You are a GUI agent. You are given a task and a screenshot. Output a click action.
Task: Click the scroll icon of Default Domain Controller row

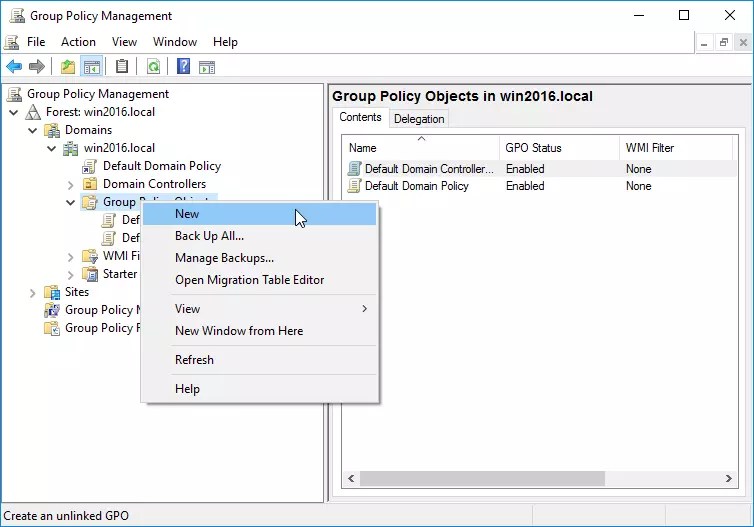point(354,169)
